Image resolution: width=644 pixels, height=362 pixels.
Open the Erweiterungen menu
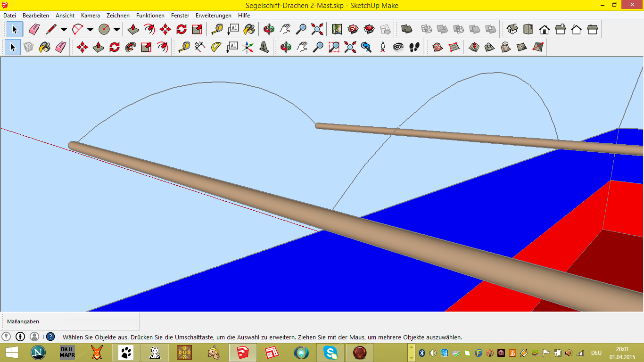coord(214,16)
